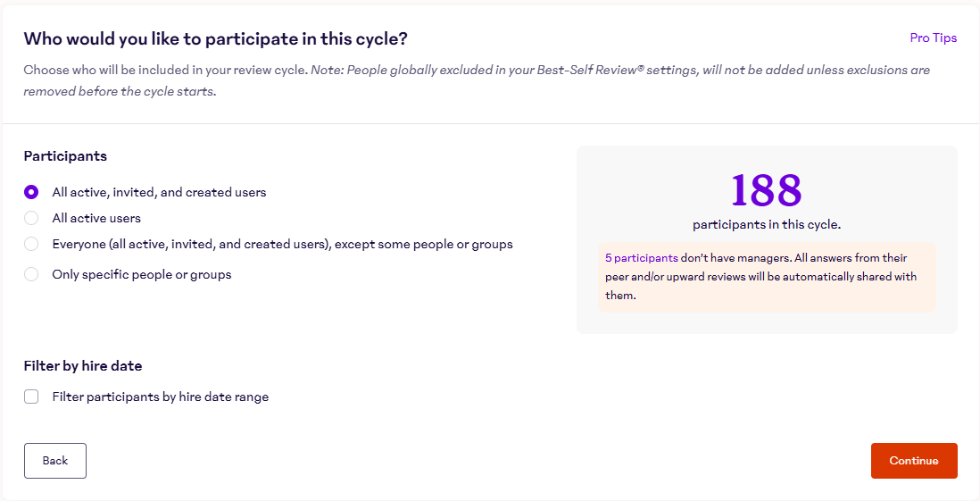The image size is (980, 501).
Task: Select 'All active, invited, and created users' radio button
Action: 31,192
